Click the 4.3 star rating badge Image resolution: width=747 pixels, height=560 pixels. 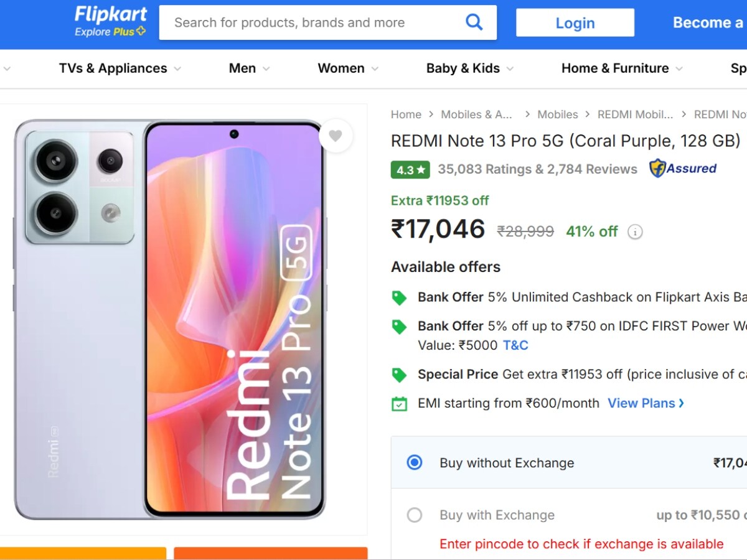click(410, 169)
